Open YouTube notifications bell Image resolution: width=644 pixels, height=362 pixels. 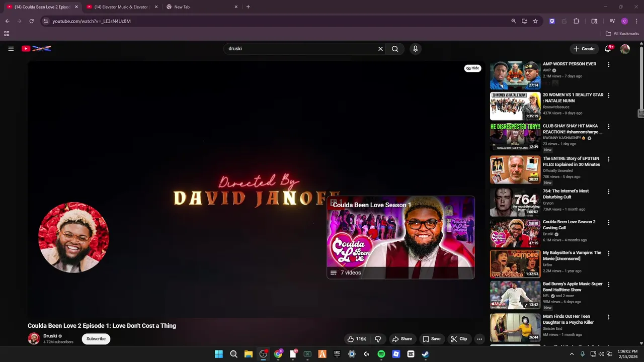coord(608,49)
